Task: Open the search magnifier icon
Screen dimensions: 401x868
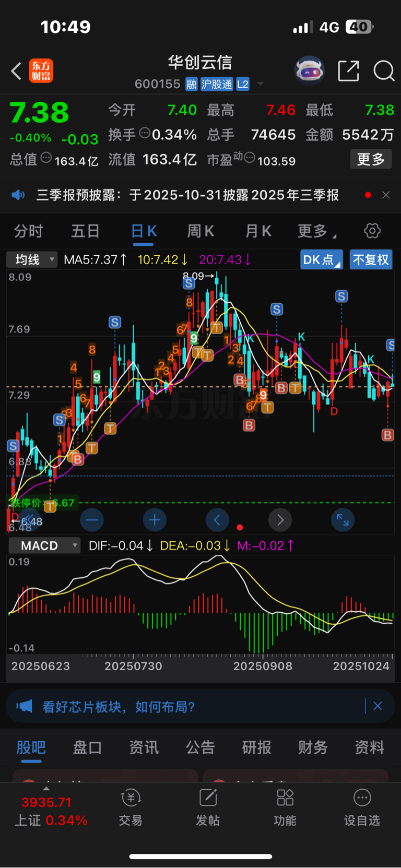Action: pos(384,70)
